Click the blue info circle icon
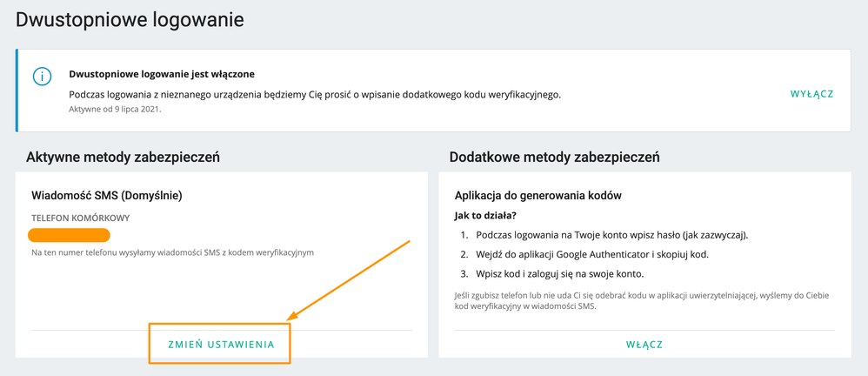868x376 pixels. (x=42, y=76)
